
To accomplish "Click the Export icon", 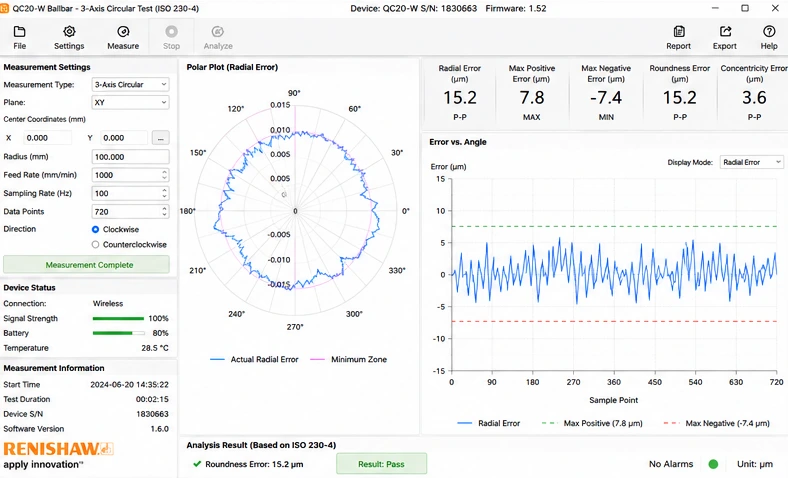I will (x=725, y=32).
